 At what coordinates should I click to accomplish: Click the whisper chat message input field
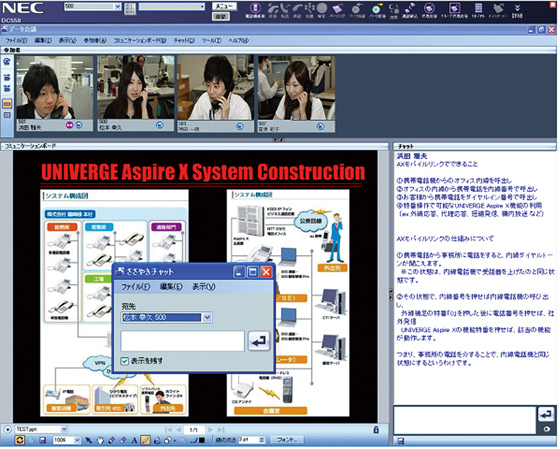point(182,340)
